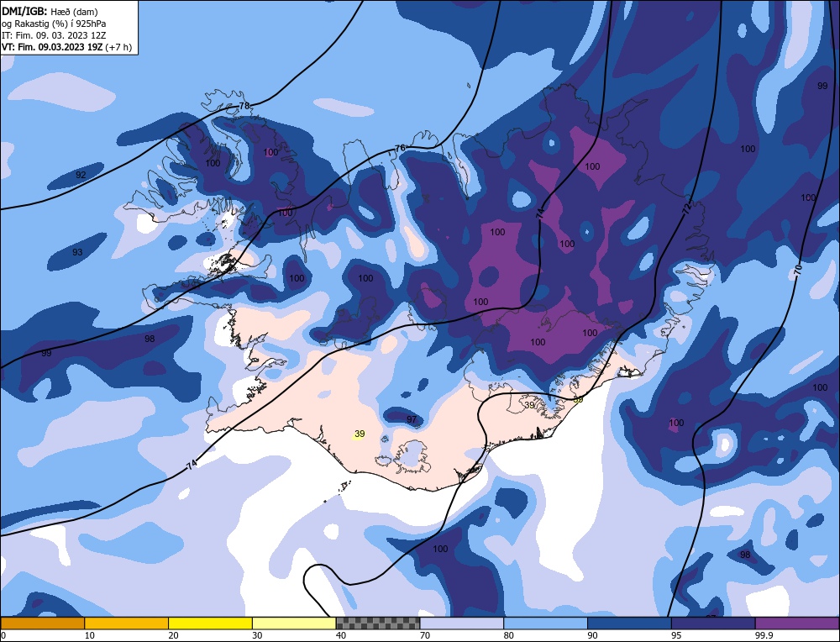The height and width of the screenshot is (642, 840).
Task: Click the 'IT: Fim. 09. 03. 2023 12Z' line
Action: point(54,35)
